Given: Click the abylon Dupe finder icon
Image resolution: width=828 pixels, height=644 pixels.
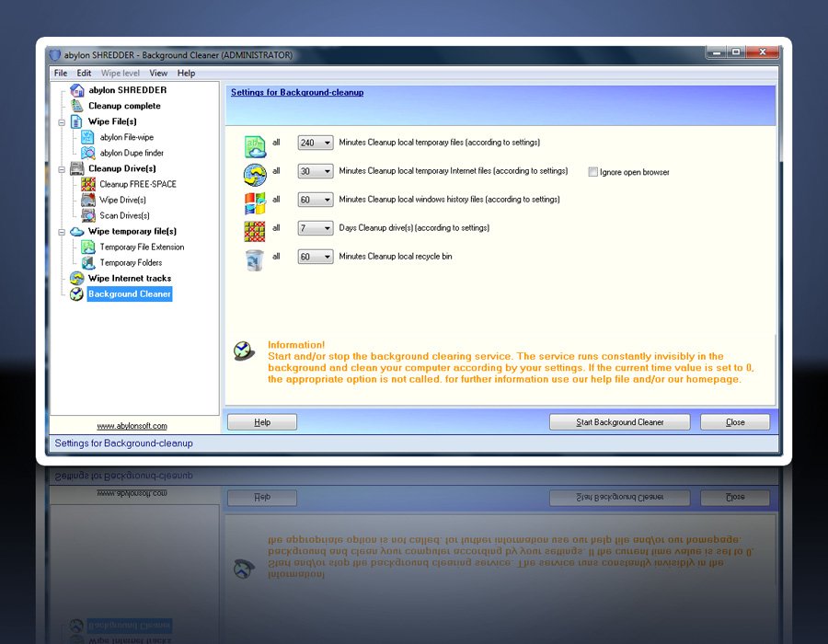Looking at the screenshot, I should [87, 153].
